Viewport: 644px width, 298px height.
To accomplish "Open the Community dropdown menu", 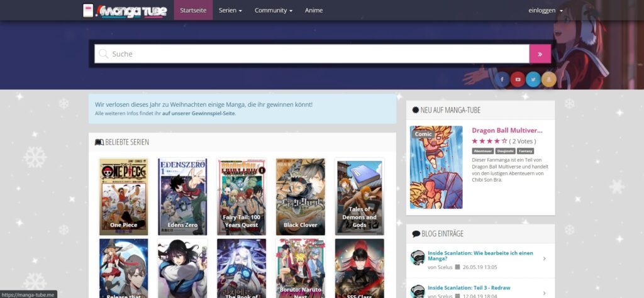I will (273, 11).
